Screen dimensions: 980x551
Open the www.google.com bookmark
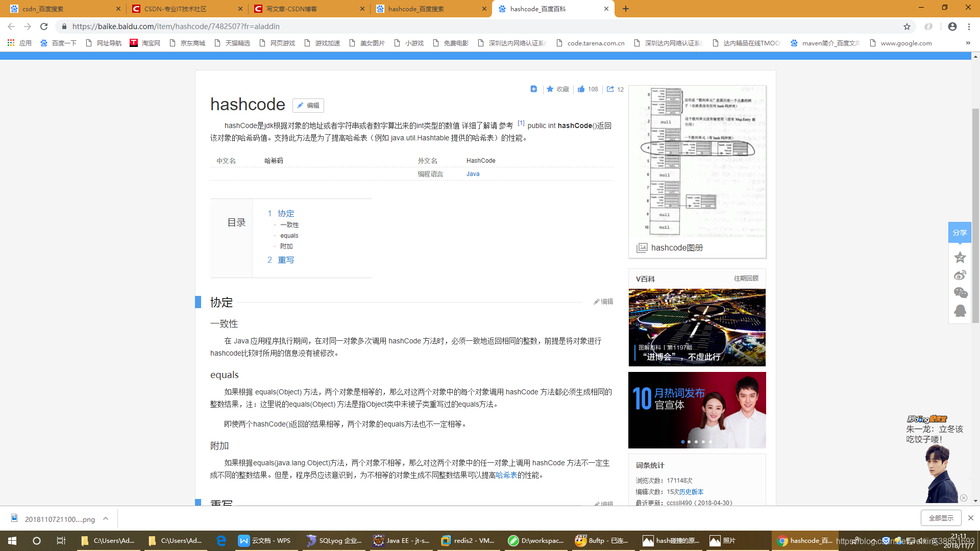[900, 43]
